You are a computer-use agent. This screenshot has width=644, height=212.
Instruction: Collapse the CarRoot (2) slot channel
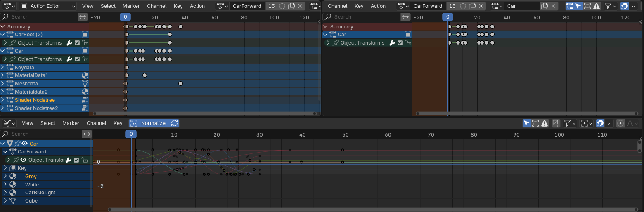3,35
